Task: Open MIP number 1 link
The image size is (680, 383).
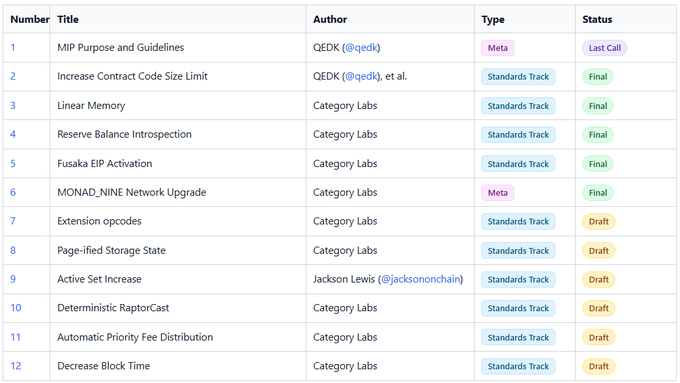Action: (13, 48)
